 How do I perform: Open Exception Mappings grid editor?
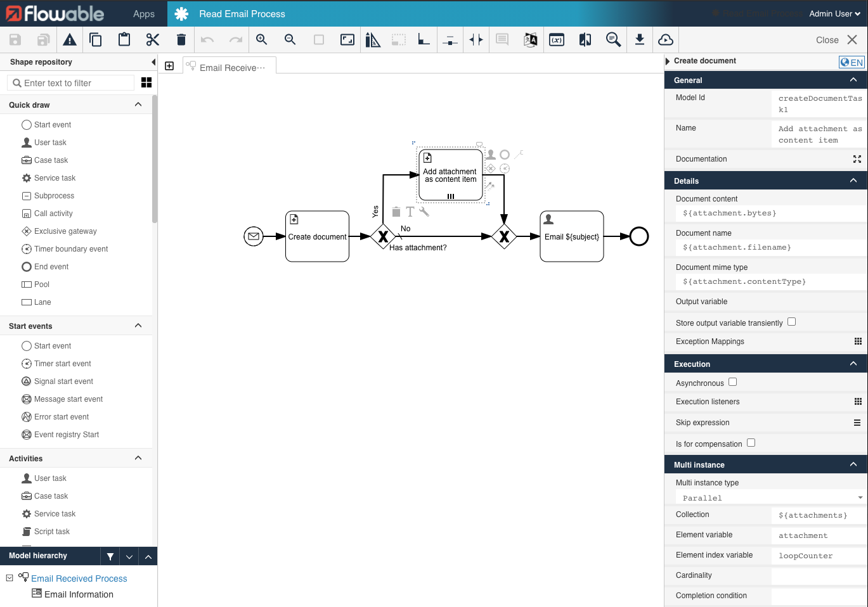(858, 342)
